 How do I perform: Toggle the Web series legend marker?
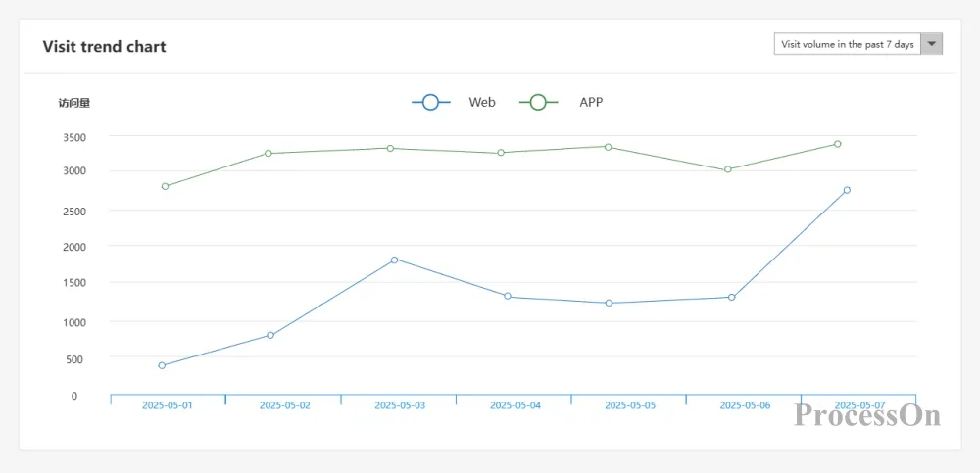430,102
